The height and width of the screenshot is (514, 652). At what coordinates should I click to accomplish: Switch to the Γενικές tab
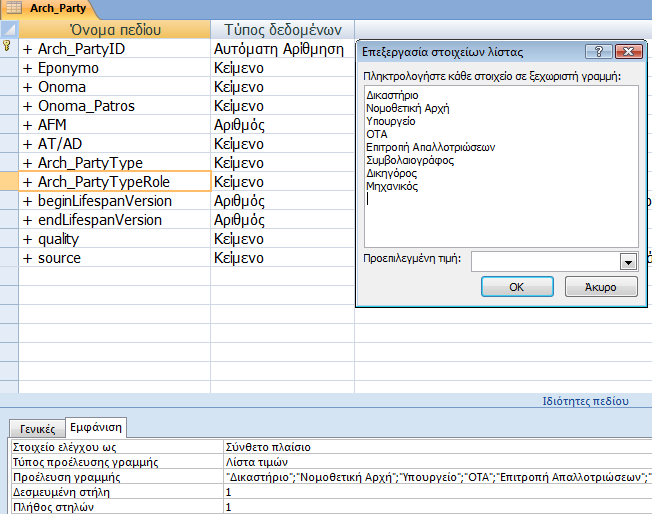[37, 428]
